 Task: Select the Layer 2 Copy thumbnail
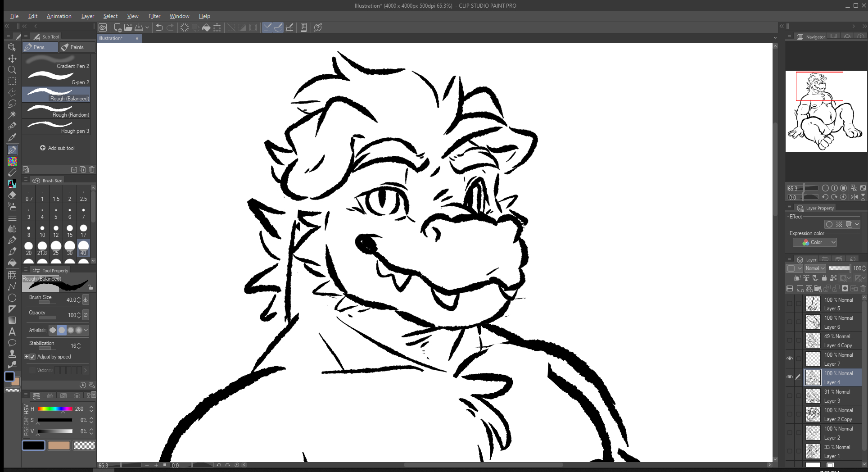(813, 414)
